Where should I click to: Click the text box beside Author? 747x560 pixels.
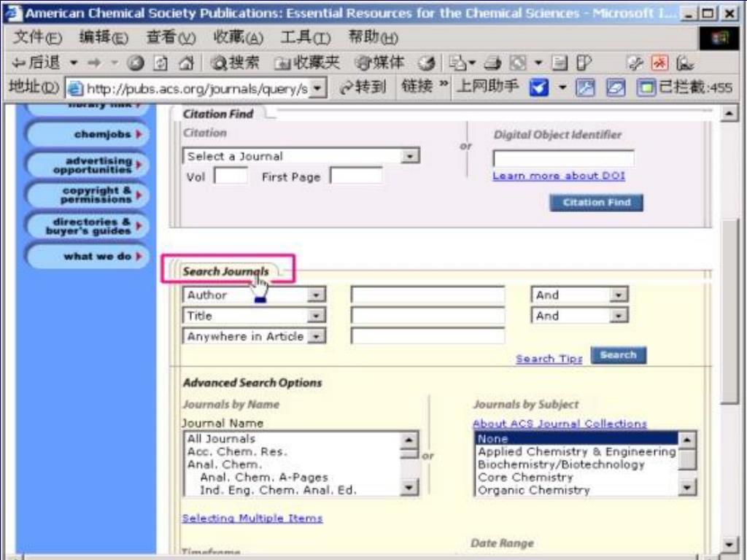pos(427,295)
